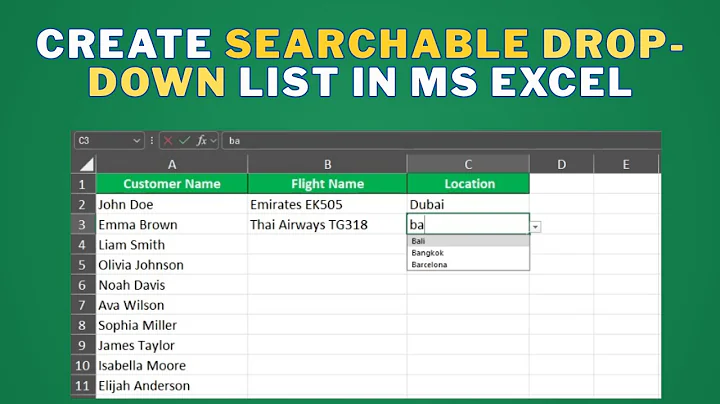Screen dimensions: 720x404
Task: Cancel the formula bar entry with the X icon
Action: coord(168,141)
